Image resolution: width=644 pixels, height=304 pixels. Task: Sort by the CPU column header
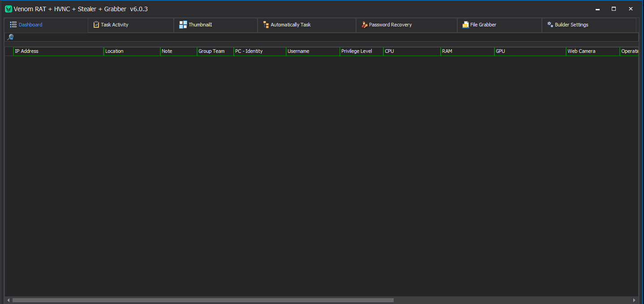point(411,51)
